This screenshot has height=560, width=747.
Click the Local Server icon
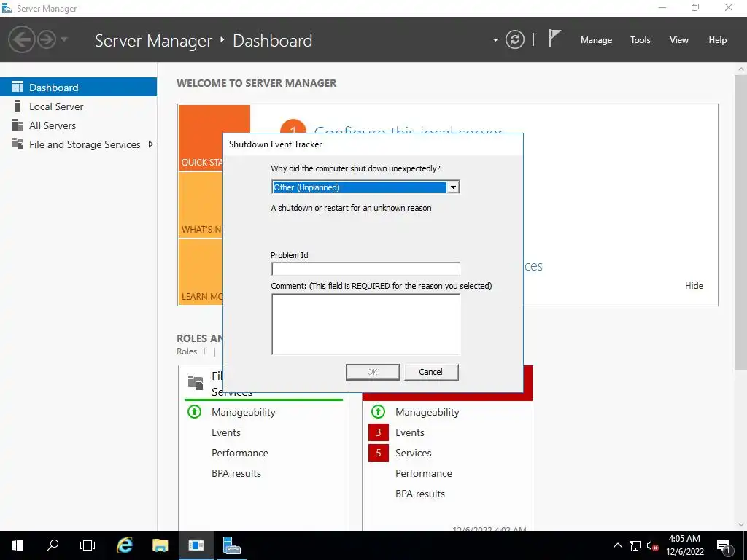click(x=18, y=106)
